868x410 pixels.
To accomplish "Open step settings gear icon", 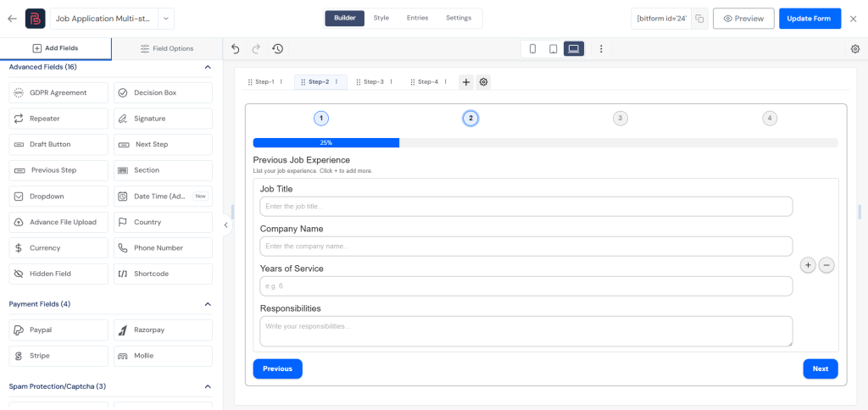I will click(x=483, y=82).
